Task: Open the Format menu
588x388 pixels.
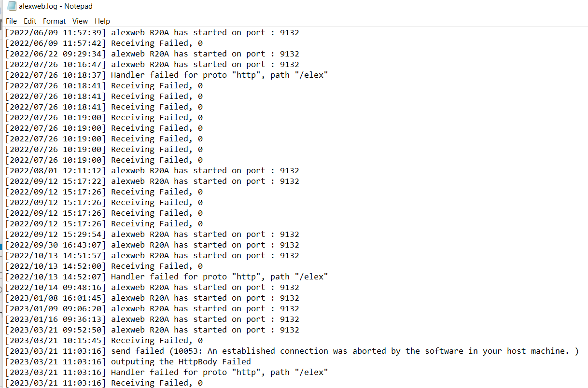Action: pyautogui.click(x=54, y=21)
